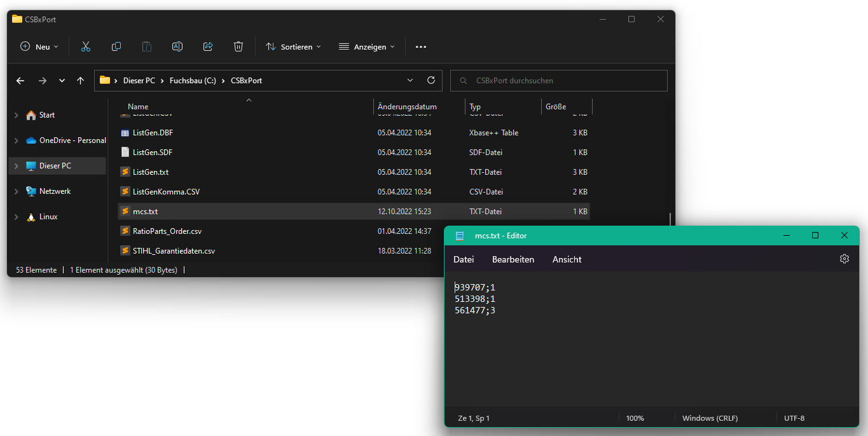Image resolution: width=868 pixels, height=436 pixels.
Task: Go back with the left arrow
Action: point(20,81)
